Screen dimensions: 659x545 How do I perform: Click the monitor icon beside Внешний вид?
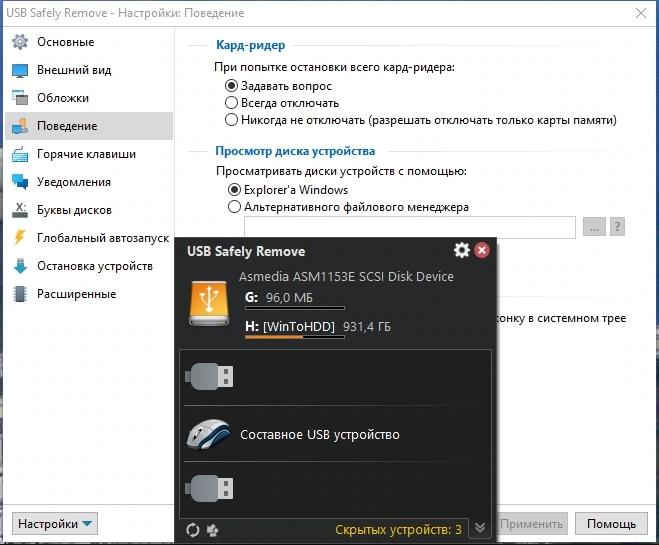20,71
